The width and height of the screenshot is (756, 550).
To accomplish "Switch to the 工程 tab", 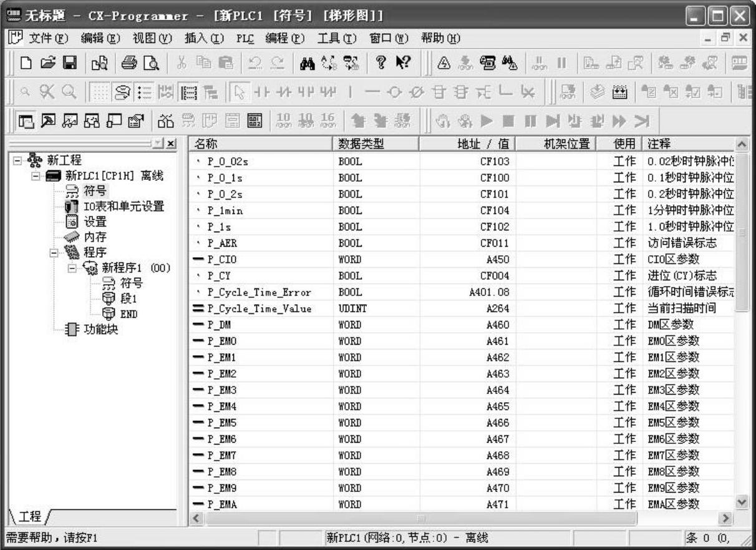I will click(30, 516).
